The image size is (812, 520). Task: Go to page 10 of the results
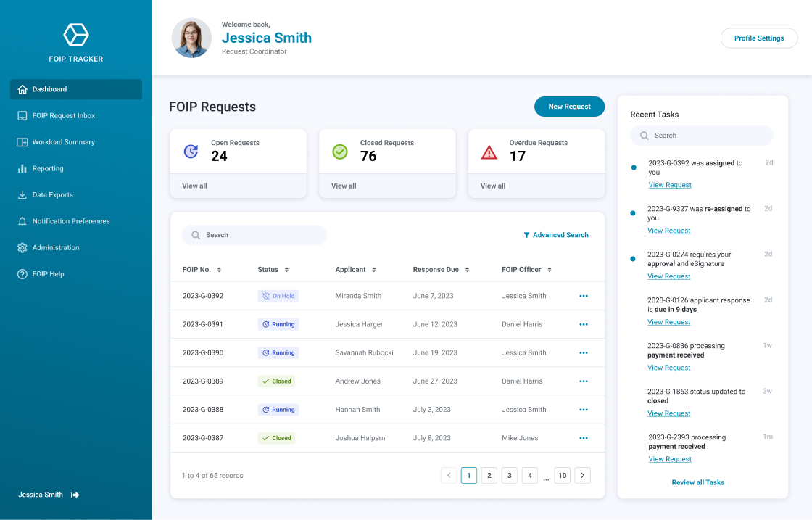(562, 475)
